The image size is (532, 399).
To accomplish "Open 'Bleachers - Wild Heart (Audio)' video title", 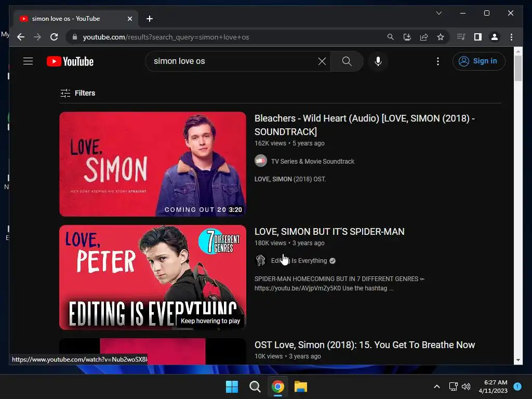I will pos(364,125).
